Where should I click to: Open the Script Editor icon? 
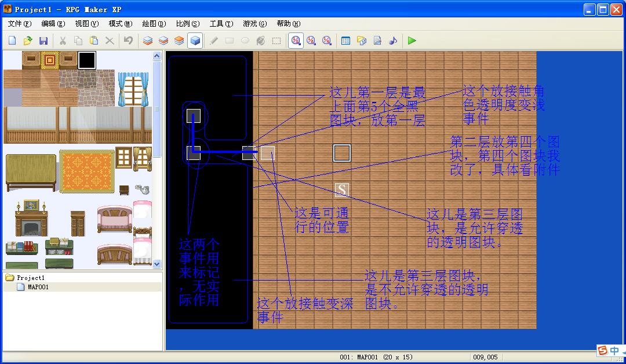point(377,41)
